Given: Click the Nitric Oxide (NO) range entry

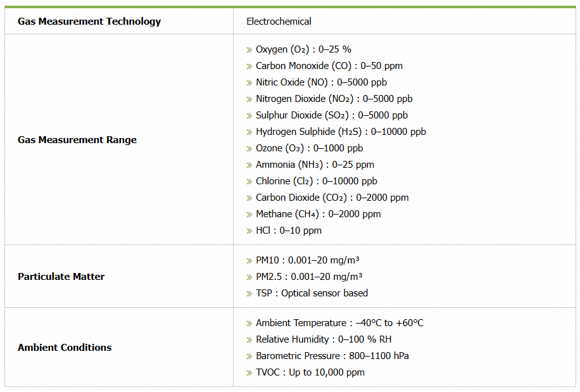Looking at the screenshot, I should pyautogui.click(x=321, y=82).
